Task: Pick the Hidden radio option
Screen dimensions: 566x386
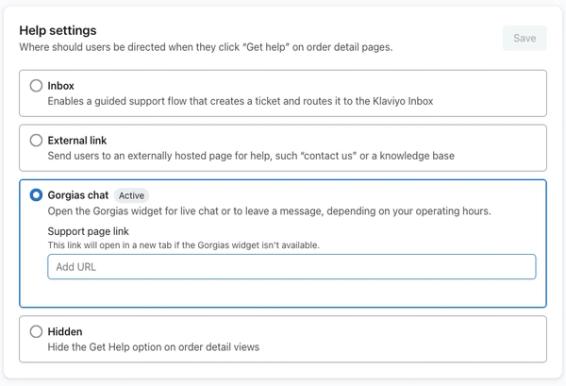Action: click(36, 331)
